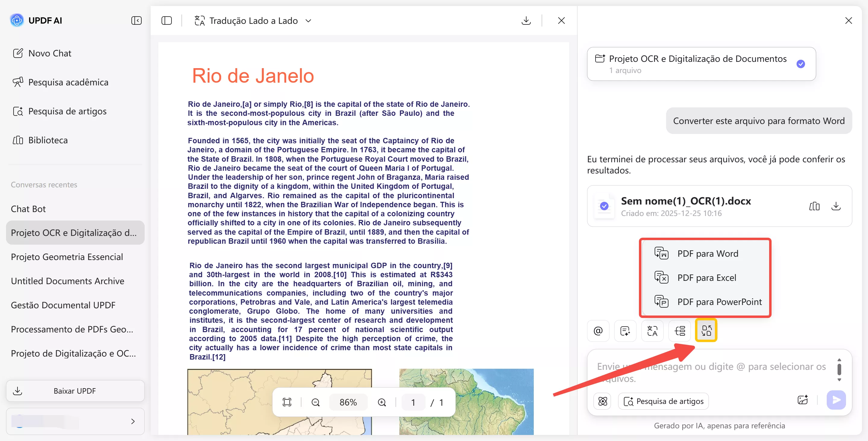Download the Sem nome(1)_OCR(1).docx file
Screen dimensions: 868x441
(x=836, y=206)
